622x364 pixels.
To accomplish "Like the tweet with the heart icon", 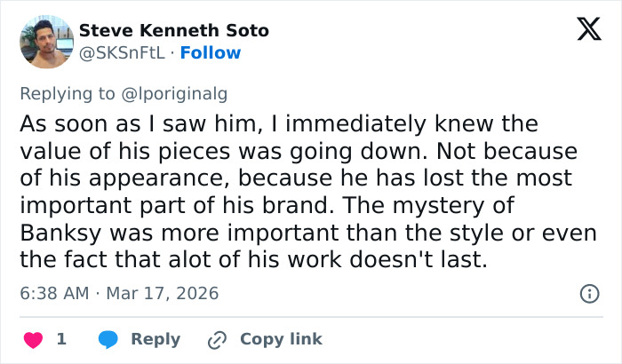I will (33, 339).
